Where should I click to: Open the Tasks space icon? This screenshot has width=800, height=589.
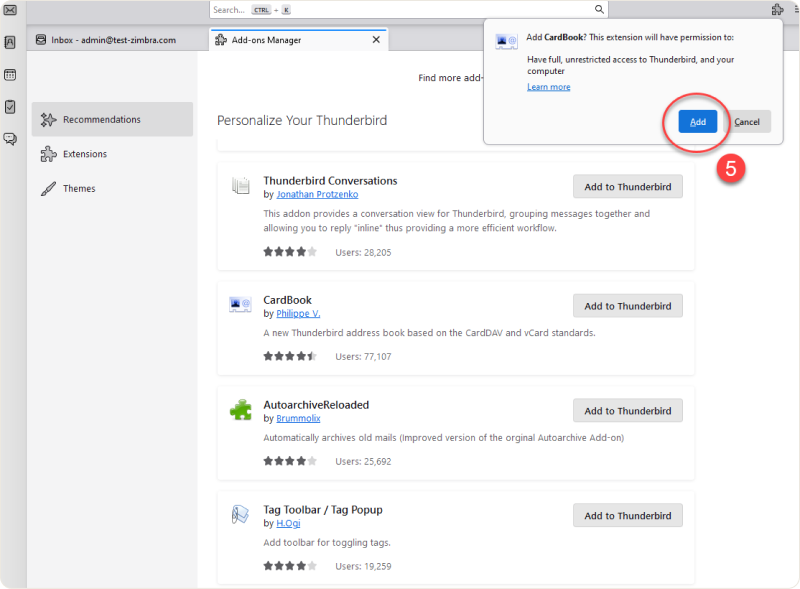tap(10, 107)
